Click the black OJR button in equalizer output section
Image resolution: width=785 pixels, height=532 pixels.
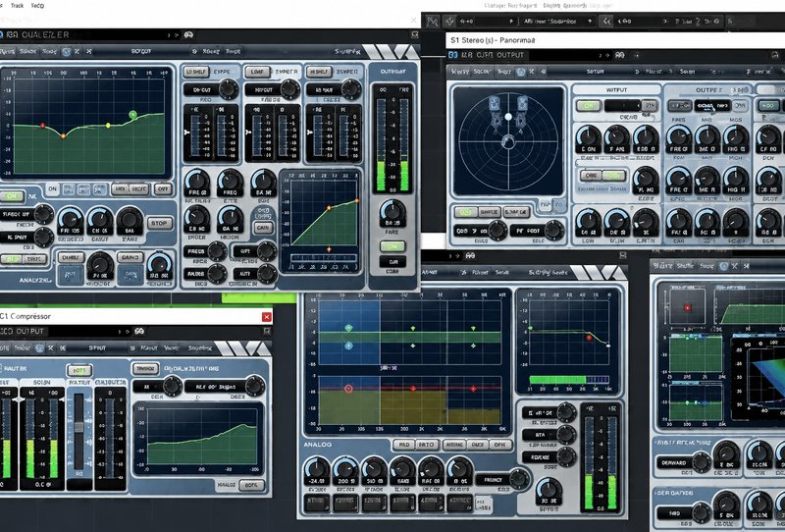tap(392, 262)
